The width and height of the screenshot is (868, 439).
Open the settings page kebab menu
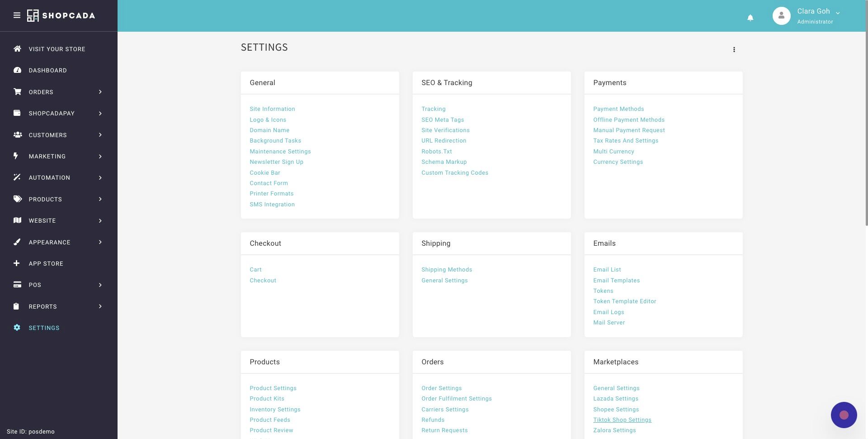click(x=734, y=50)
